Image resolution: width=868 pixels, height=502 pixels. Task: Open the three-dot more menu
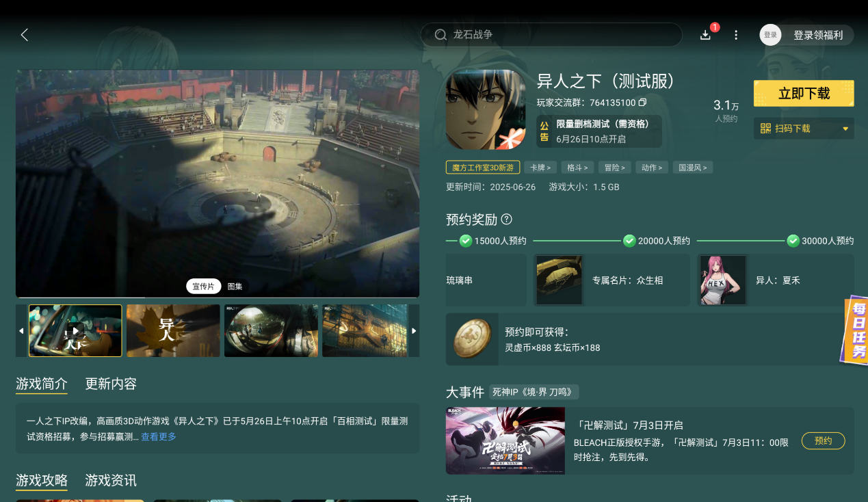point(736,35)
